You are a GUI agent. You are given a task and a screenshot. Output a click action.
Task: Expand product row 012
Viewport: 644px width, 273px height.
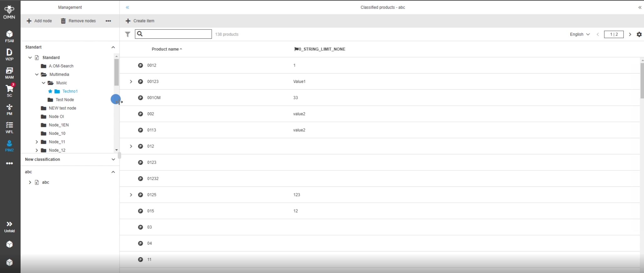[131, 146]
